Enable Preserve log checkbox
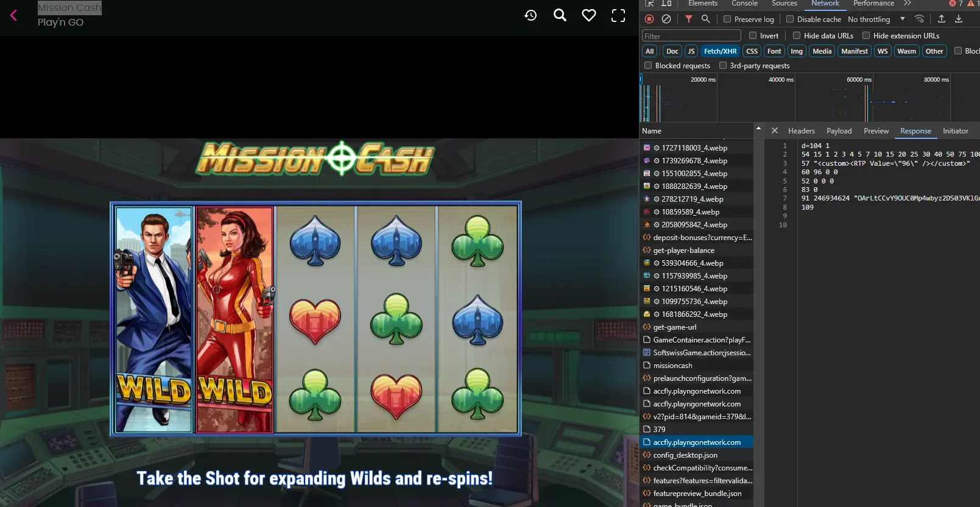 [727, 19]
